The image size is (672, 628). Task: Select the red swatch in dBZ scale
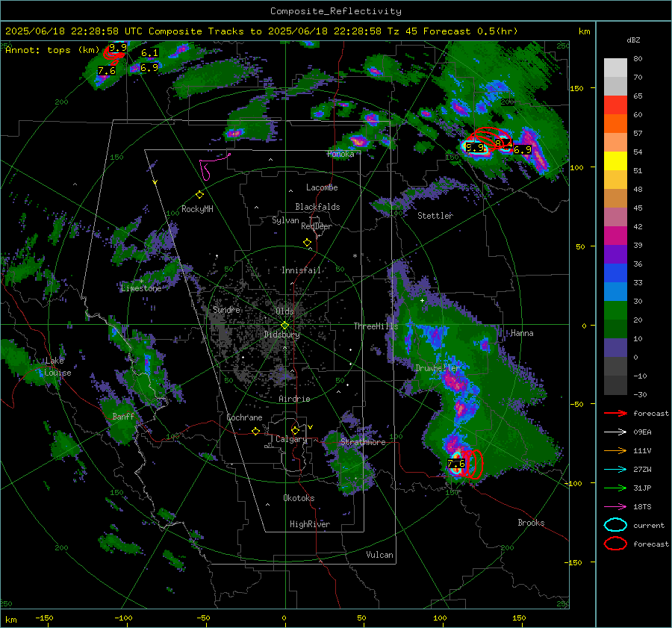[615, 105]
